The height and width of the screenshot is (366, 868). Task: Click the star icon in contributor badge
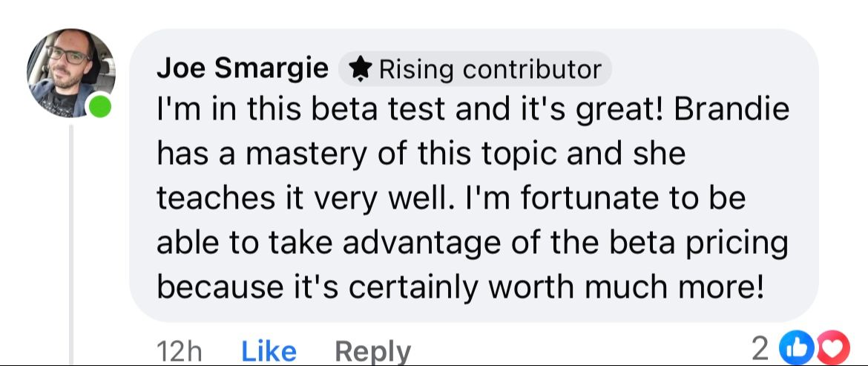pyautogui.click(x=361, y=69)
